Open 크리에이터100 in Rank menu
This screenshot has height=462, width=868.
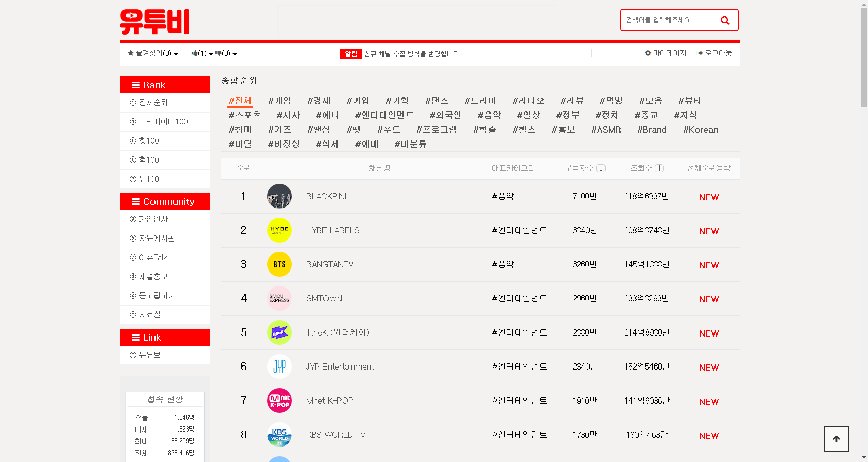point(165,122)
